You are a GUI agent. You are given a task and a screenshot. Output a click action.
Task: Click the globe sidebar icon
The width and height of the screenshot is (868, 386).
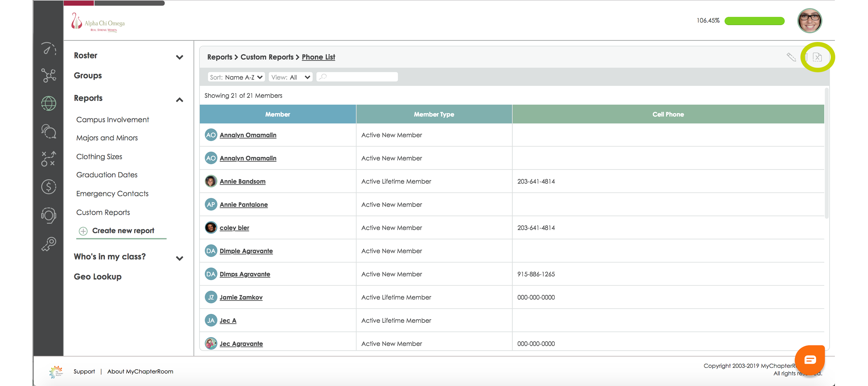[x=48, y=103]
